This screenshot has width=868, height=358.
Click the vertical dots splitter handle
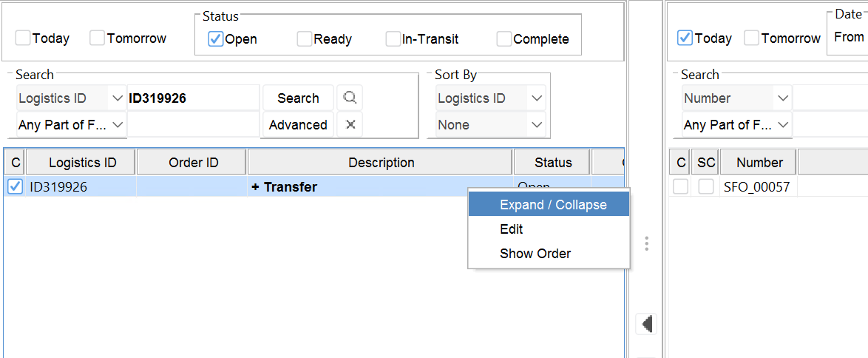647,243
